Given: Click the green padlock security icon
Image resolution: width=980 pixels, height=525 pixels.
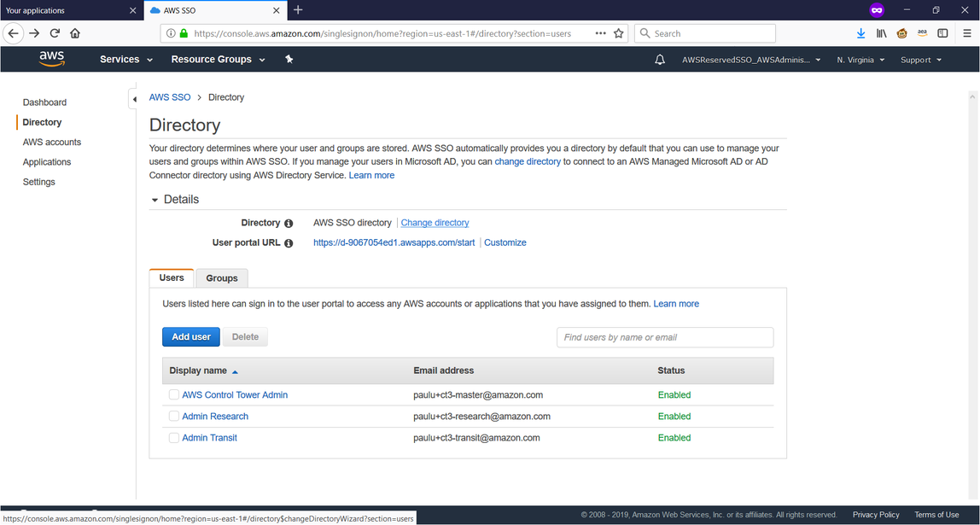Looking at the screenshot, I should (x=184, y=34).
